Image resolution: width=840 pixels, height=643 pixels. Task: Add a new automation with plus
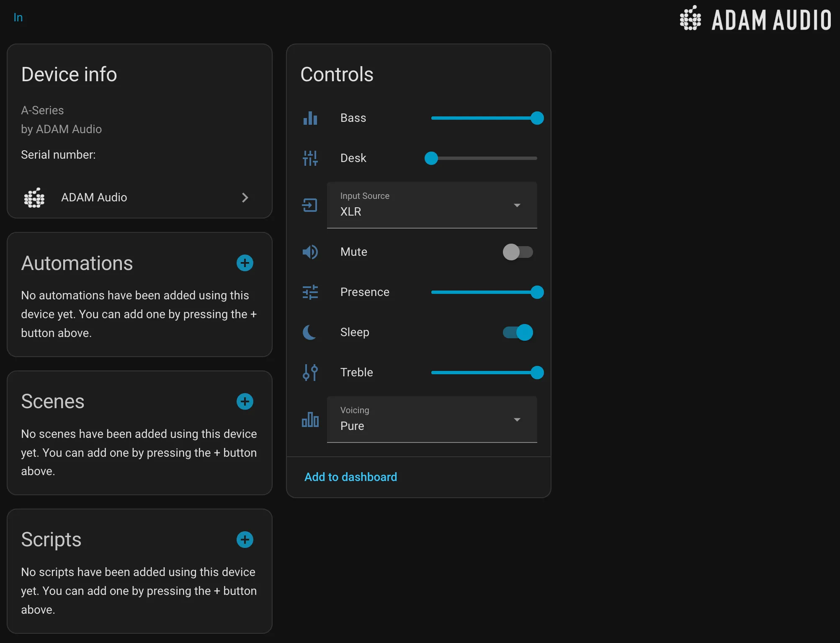coord(245,263)
